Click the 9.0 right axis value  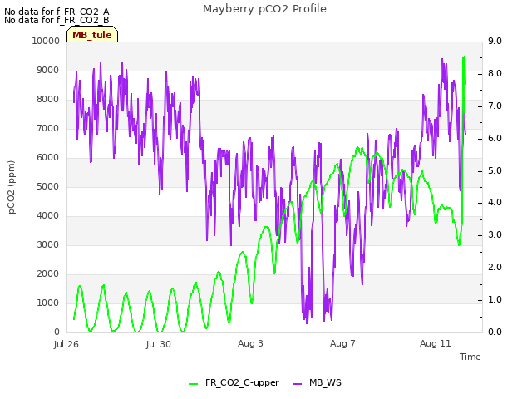coord(495,41)
